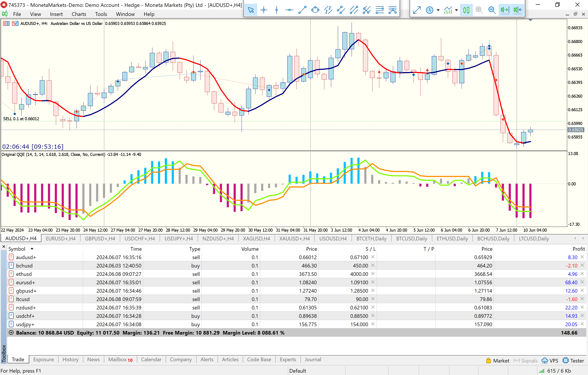Select the crosshair tool in toolbar
Screen dimensions: 588x375
pyautogui.click(x=264, y=10)
